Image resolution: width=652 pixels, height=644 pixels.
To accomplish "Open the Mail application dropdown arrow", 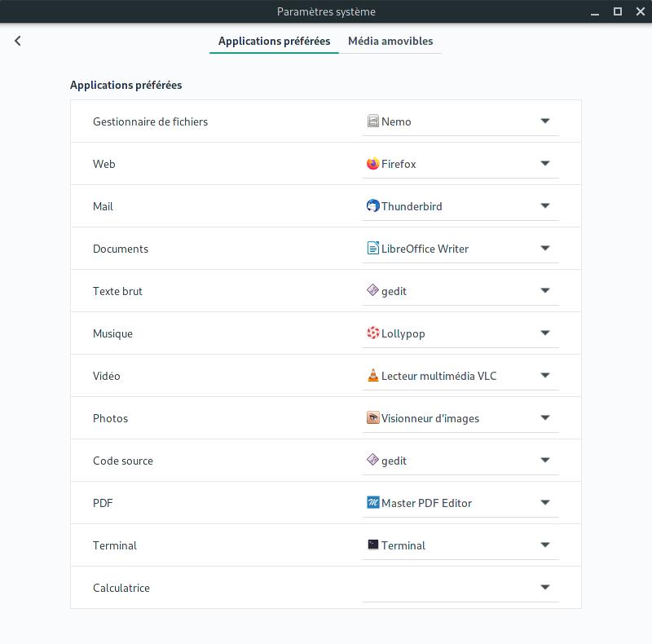I will tap(545, 206).
